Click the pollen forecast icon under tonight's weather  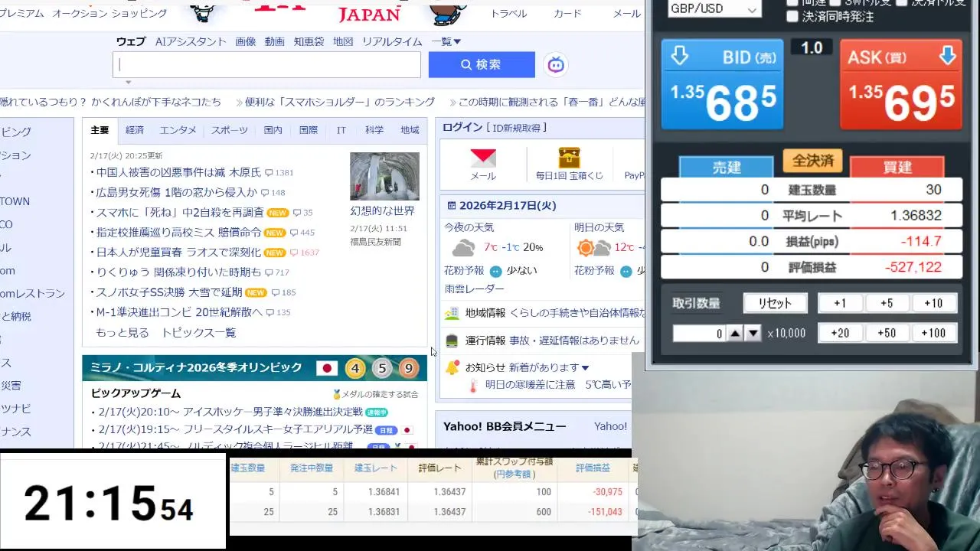coord(495,271)
